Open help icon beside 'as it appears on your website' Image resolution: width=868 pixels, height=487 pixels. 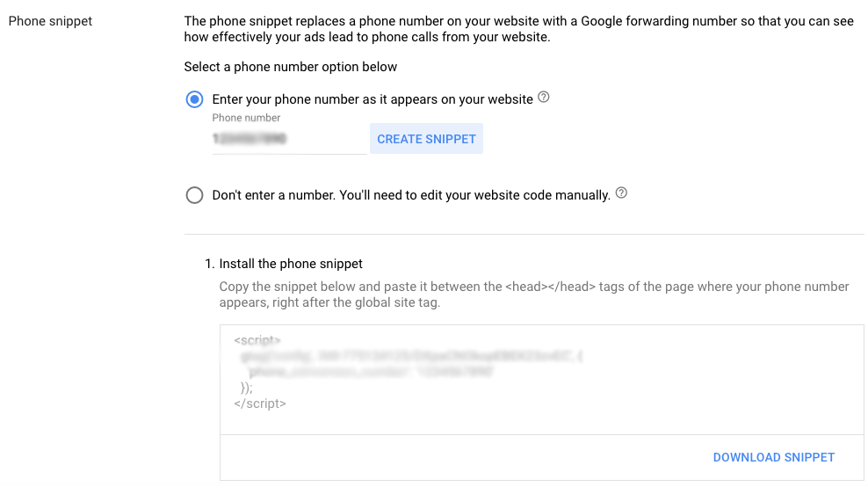click(543, 98)
